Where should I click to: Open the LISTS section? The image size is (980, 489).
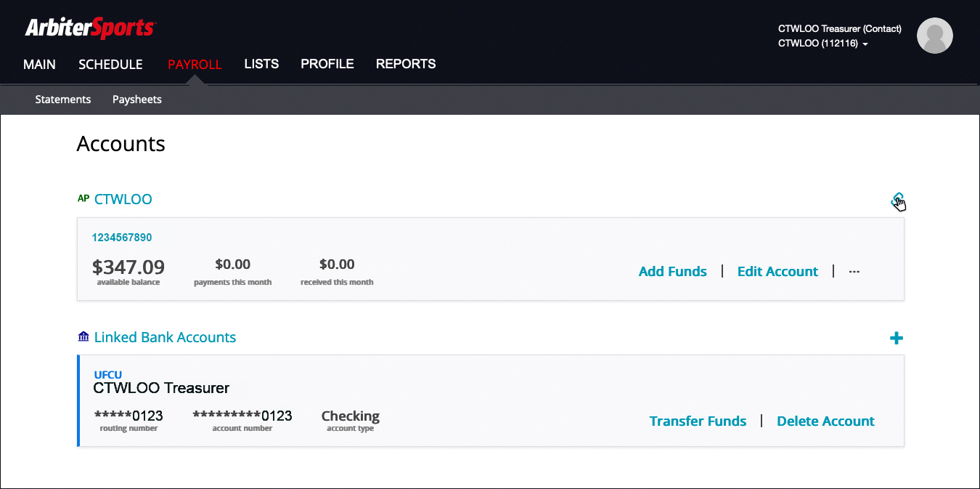coord(261,64)
